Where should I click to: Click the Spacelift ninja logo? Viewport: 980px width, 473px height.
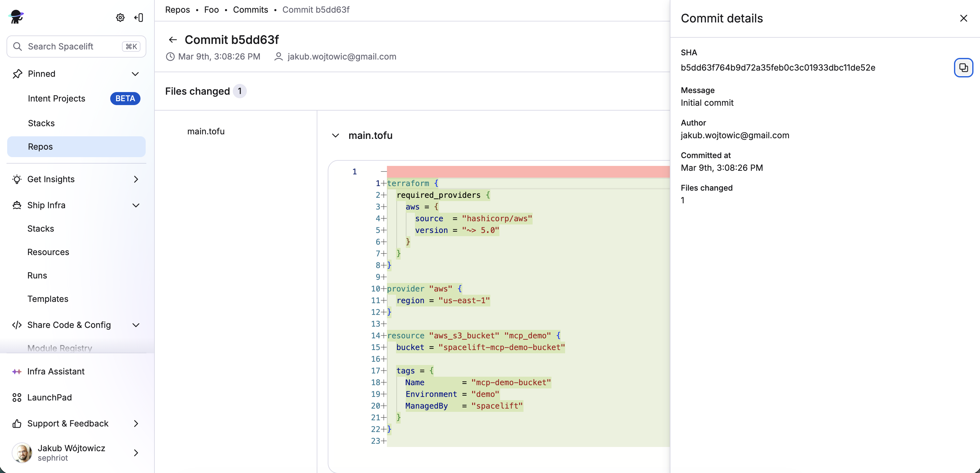[16, 17]
